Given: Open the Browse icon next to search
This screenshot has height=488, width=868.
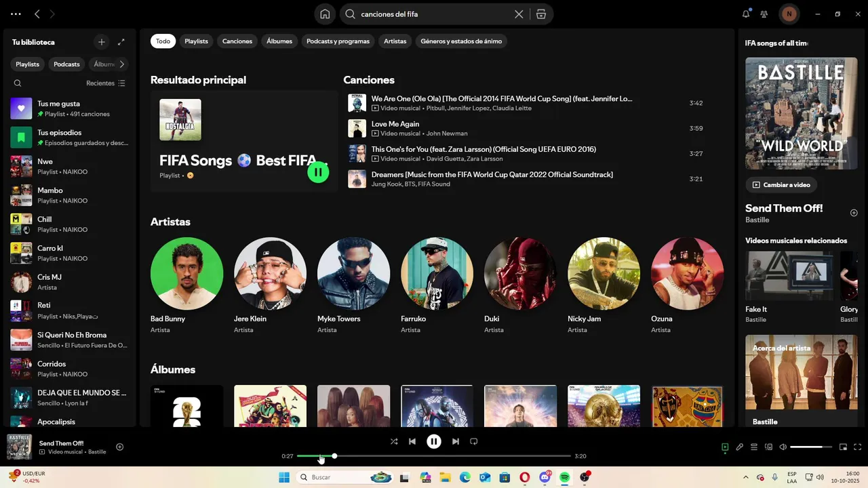Looking at the screenshot, I should (540, 14).
